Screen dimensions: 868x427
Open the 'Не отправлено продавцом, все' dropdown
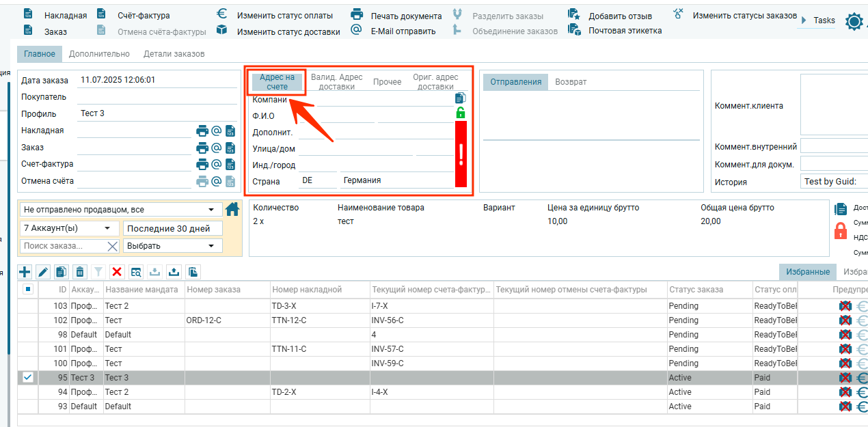click(x=119, y=210)
